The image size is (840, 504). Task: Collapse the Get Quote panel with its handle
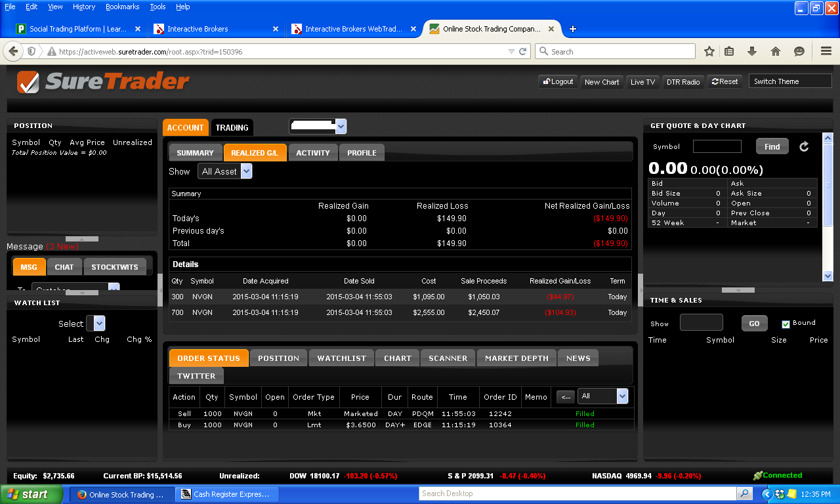738,290
